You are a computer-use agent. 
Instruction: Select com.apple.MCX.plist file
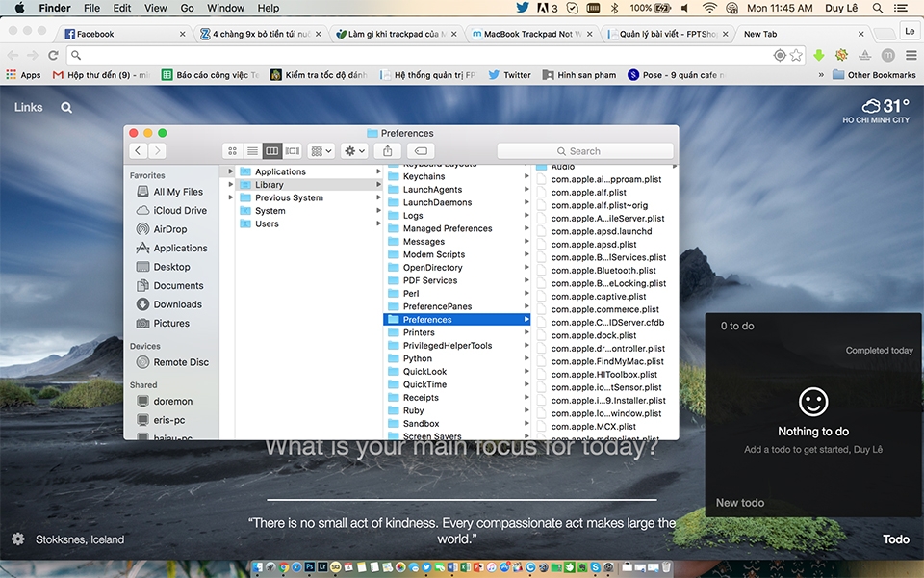(x=604, y=427)
